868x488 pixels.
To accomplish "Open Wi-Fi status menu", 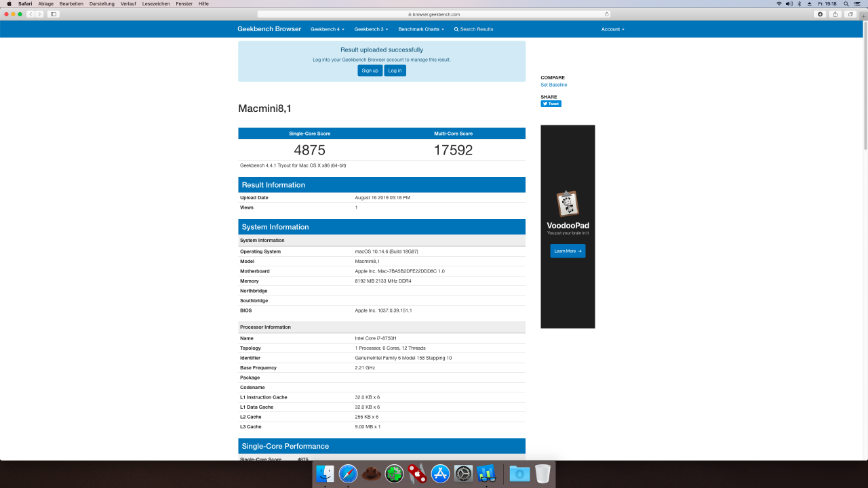I will pyautogui.click(x=778, y=3).
